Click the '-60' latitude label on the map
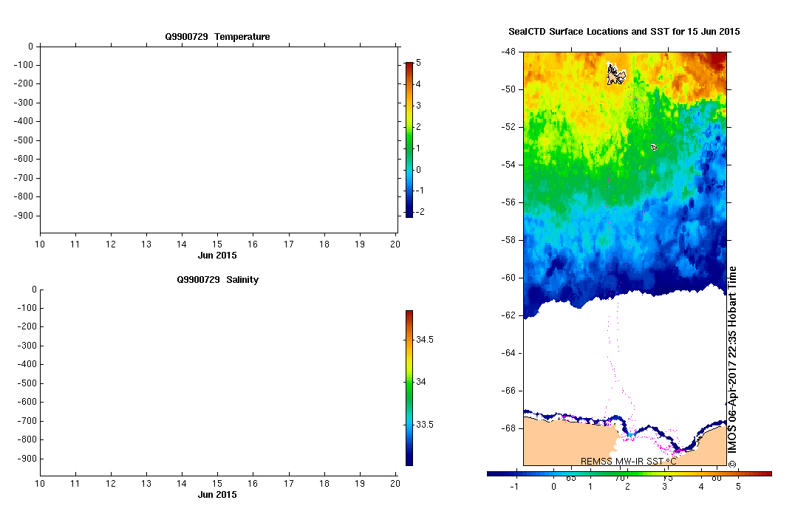The width and height of the screenshot is (812, 517). point(508,278)
